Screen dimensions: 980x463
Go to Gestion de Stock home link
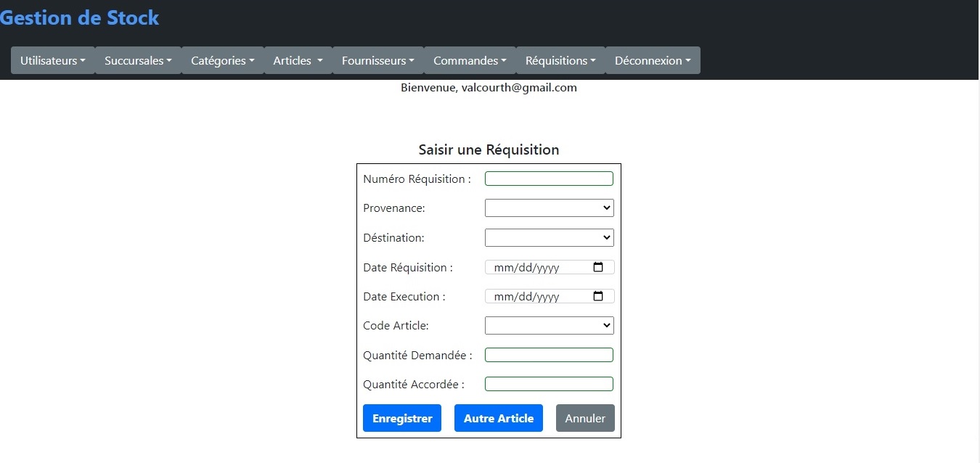click(x=79, y=17)
